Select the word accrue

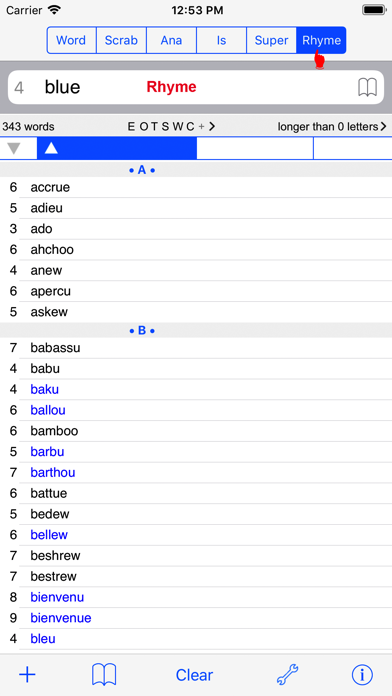tap(50, 187)
